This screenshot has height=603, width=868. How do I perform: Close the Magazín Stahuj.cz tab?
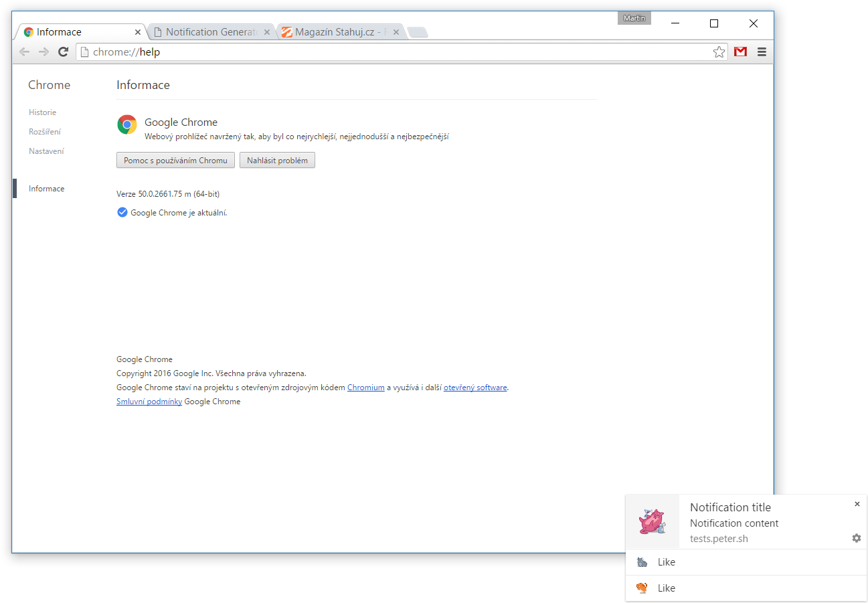coord(396,32)
